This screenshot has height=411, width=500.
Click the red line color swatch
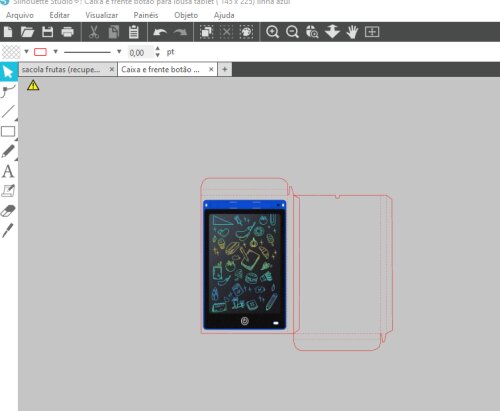40,52
